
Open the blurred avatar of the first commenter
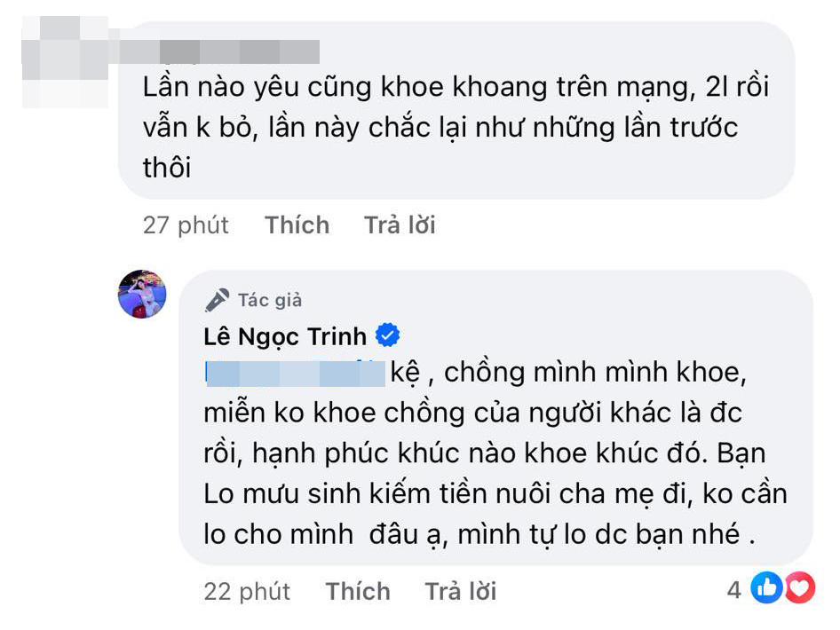pos(65,62)
